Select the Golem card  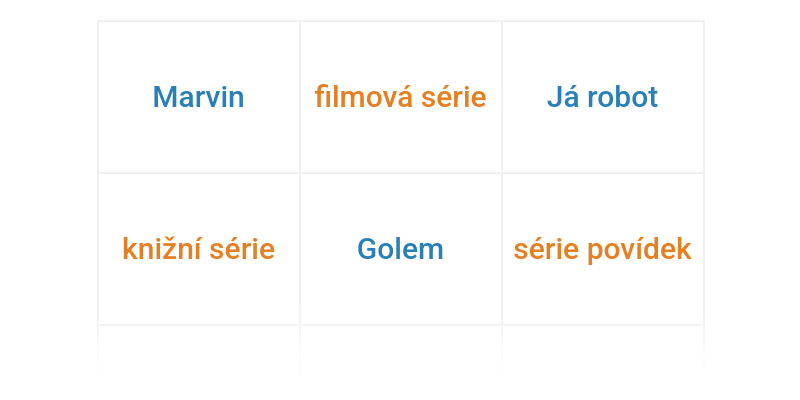click(x=400, y=249)
